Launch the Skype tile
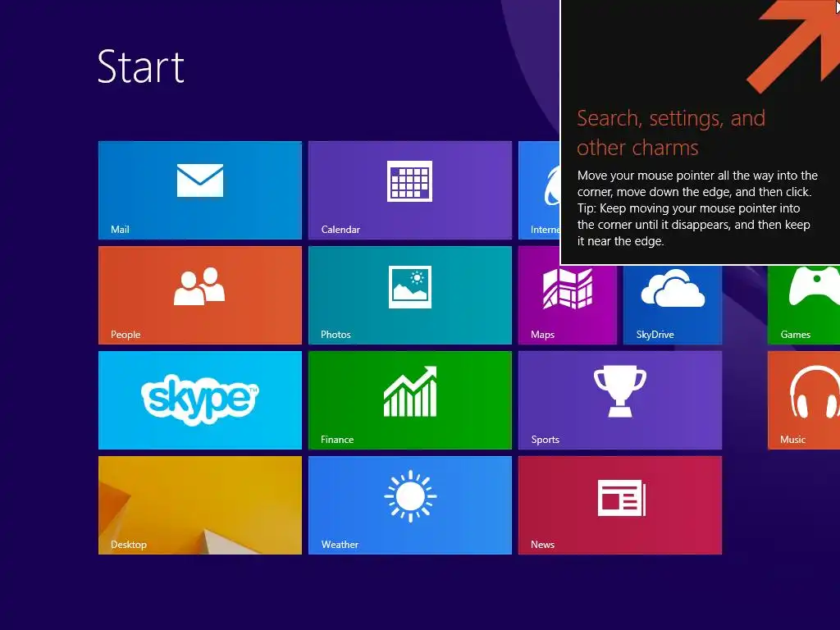This screenshot has height=630, width=840. tap(200, 400)
